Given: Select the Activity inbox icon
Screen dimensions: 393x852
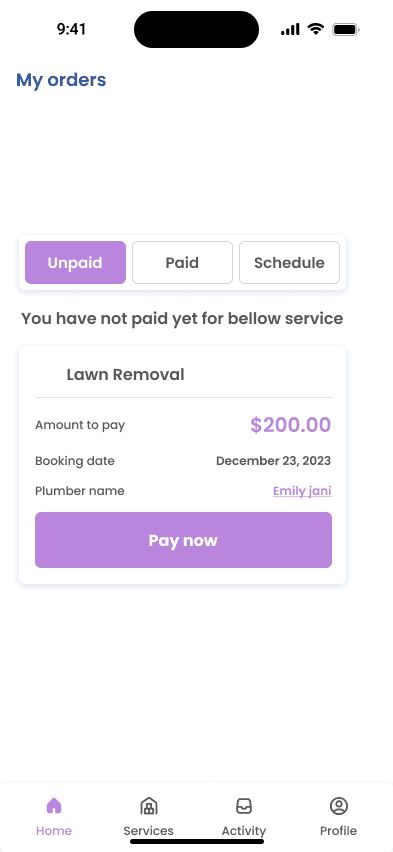Looking at the screenshot, I should point(244,806).
